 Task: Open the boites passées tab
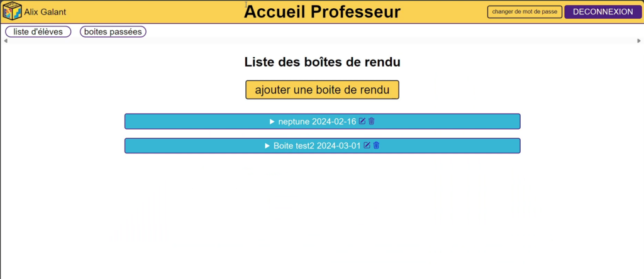point(113,31)
